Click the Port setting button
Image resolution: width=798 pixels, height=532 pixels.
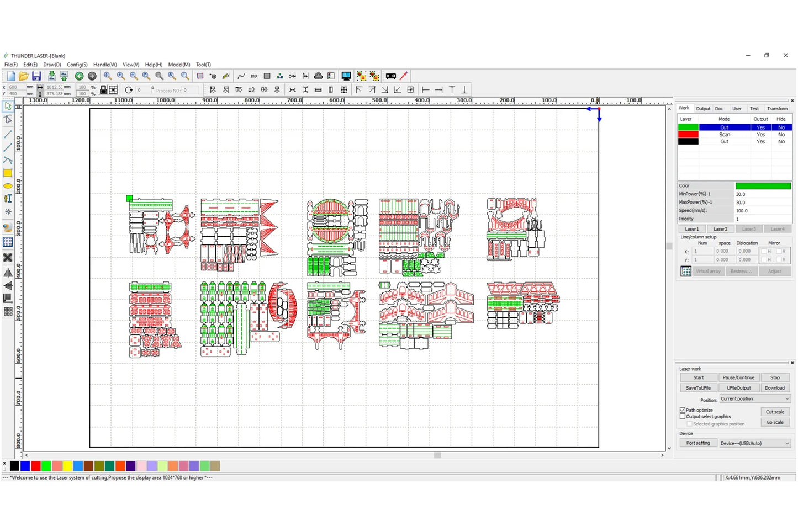coord(698,443)
